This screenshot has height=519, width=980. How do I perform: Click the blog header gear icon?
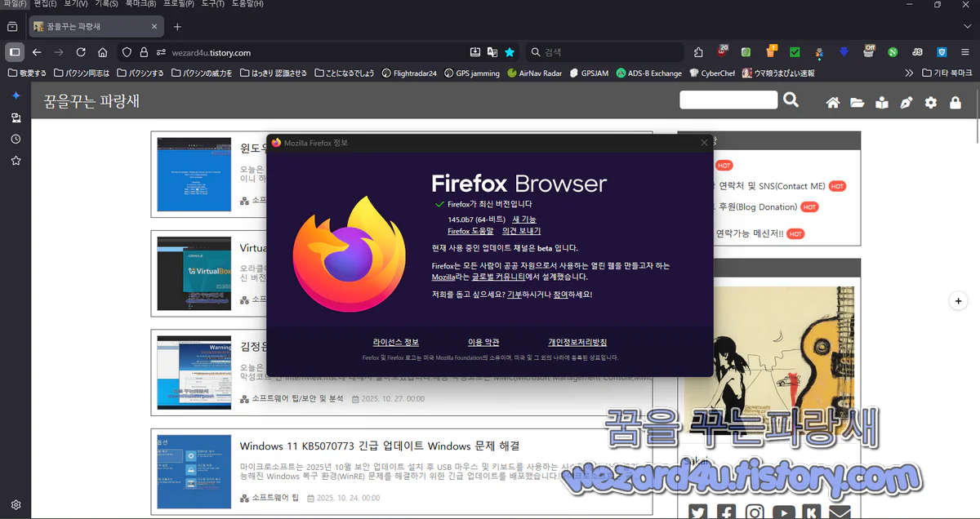tap(931, 103)
